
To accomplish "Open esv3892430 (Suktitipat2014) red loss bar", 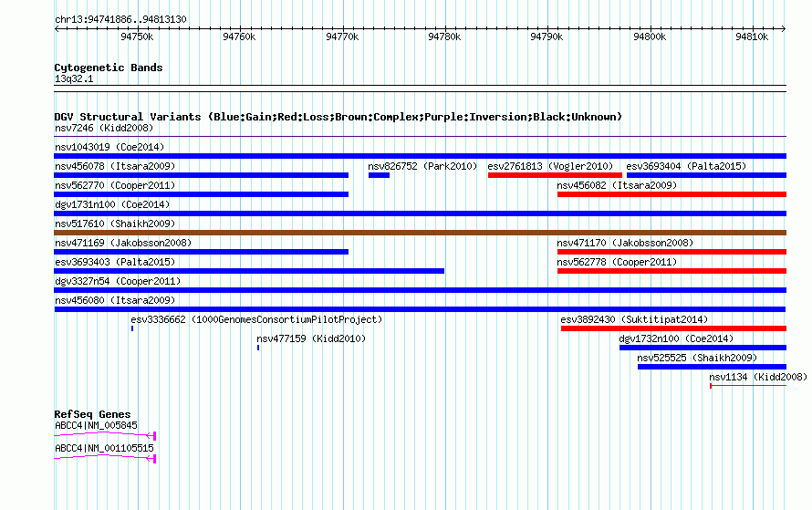I will coord(673,328).
